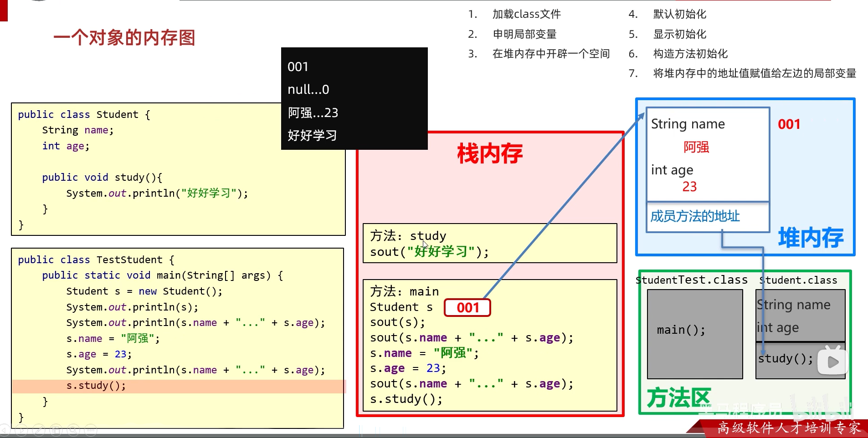Click the red 001 address box

tap(467, 308)
